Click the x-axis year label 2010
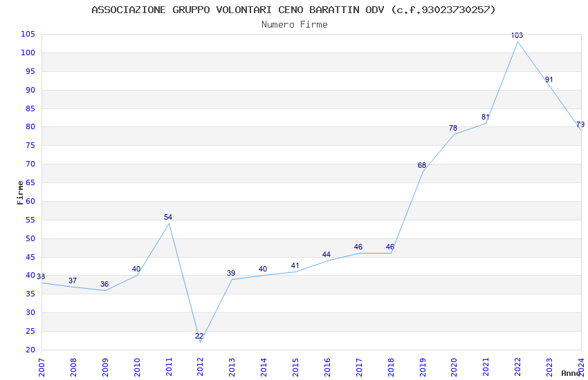The image size is (588, 380). point(137,368)
